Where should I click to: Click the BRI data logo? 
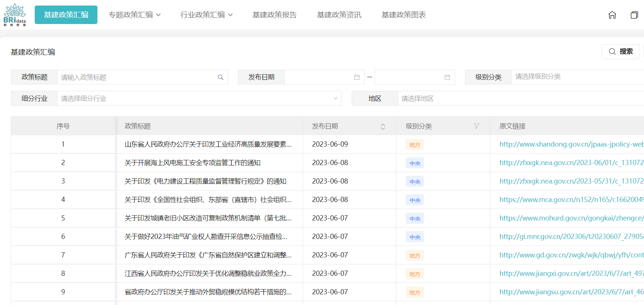tap(15, 15)
